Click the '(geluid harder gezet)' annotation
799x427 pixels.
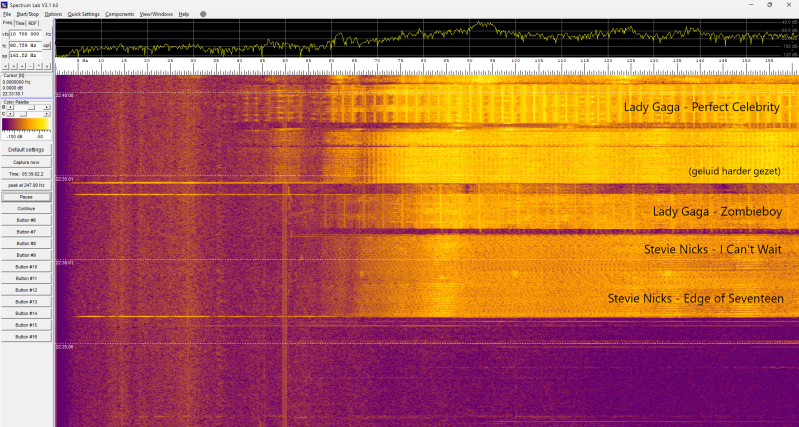pos(734,171)
